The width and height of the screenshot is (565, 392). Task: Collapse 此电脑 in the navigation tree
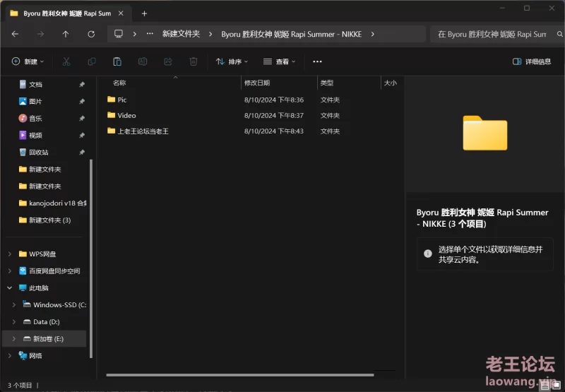10,288
